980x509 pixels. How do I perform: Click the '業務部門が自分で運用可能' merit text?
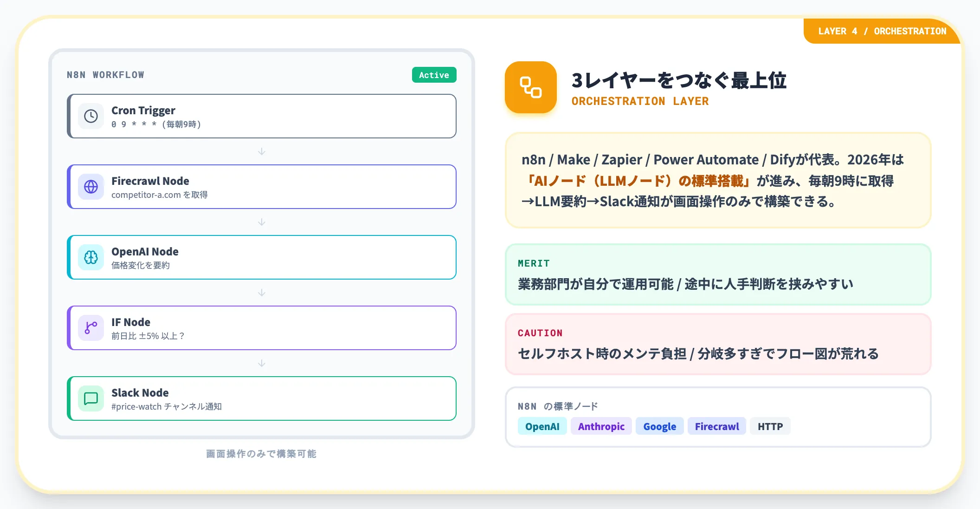595,284
